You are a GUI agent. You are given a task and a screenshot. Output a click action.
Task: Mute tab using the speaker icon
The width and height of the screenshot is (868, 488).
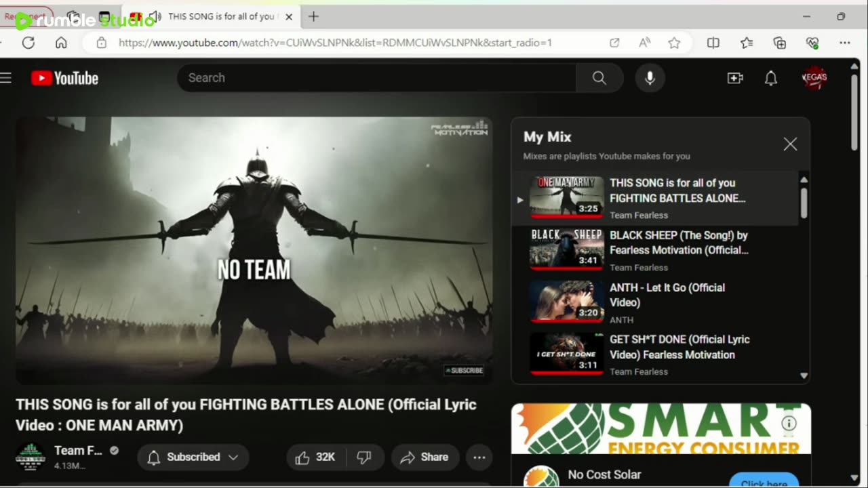coord(155,16)
